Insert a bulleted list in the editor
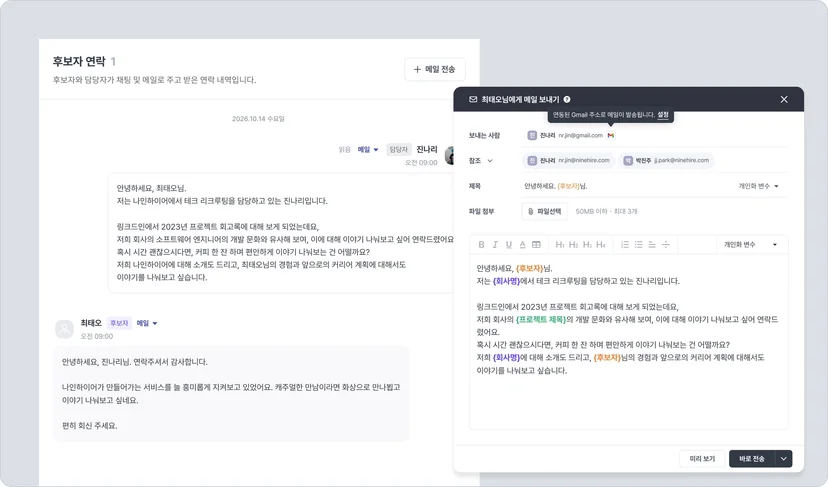Viewport: 828px width, 487px height. (638, 245)
